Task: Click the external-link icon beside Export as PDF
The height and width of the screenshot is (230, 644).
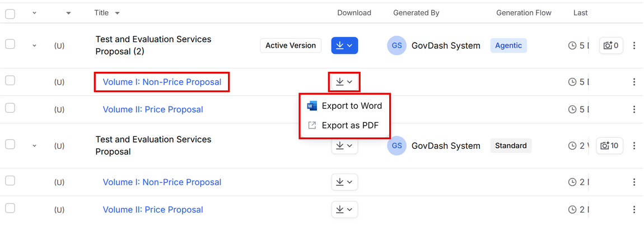Action: pos(312,126)
